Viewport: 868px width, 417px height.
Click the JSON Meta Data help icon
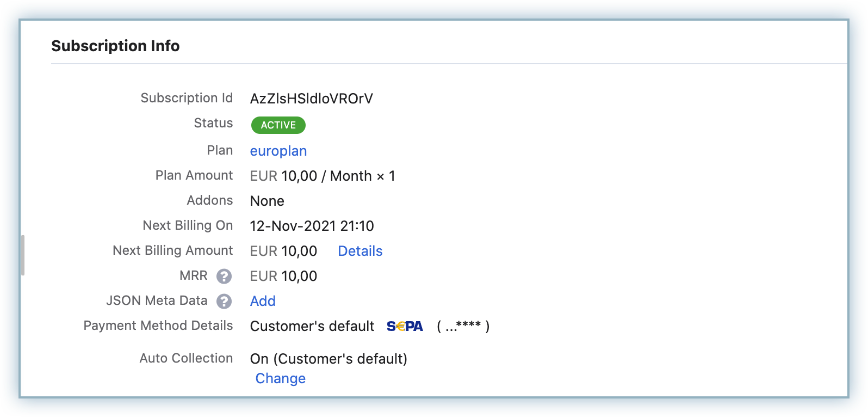224,302
